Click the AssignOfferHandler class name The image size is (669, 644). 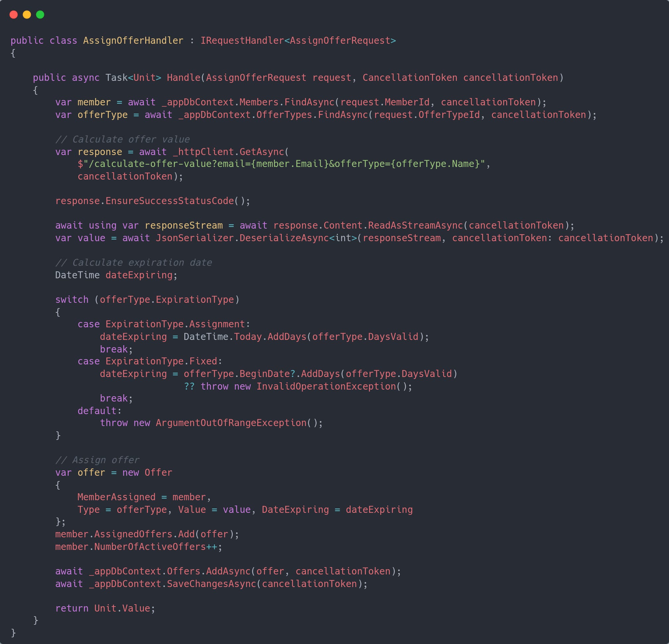pos(133,41)
